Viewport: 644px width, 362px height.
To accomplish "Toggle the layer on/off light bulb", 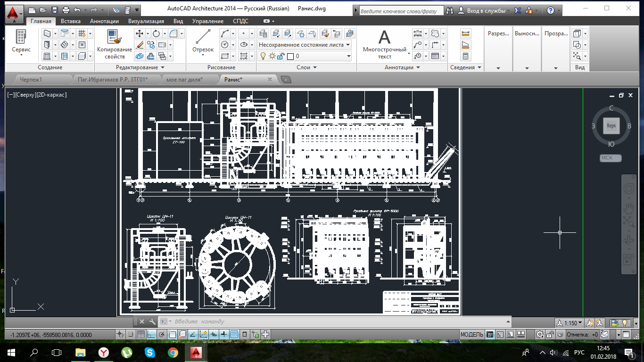I will point(263,56).
